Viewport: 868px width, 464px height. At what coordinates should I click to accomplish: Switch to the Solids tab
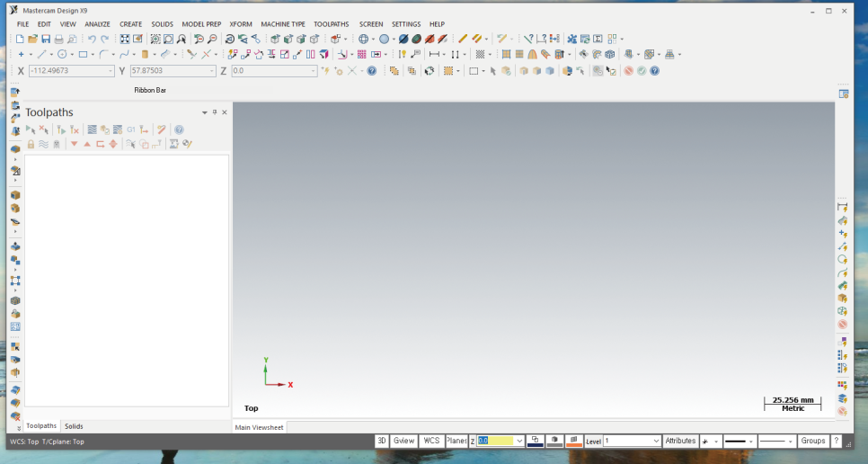[x=74, y=426]
